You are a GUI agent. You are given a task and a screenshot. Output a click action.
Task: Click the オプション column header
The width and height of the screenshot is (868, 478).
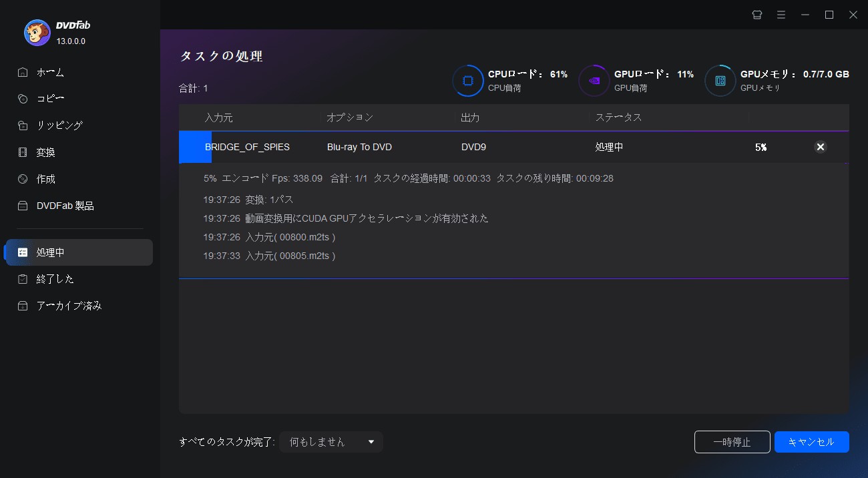point(350,117)
